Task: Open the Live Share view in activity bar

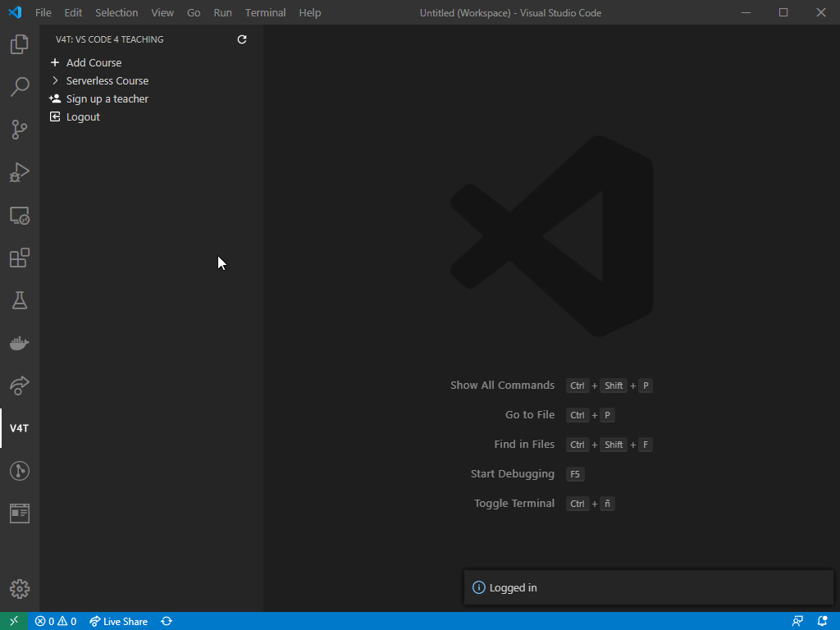Action: pyautogui.click(x=20, y=386)
